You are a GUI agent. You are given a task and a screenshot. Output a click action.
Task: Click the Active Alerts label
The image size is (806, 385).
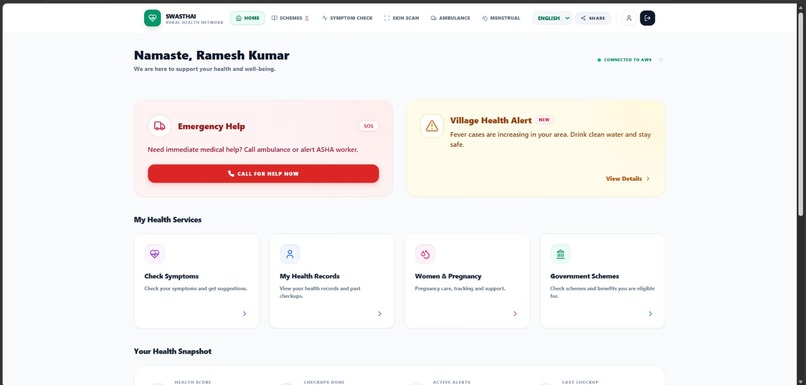pyautogui.click(x=451, y=382)
